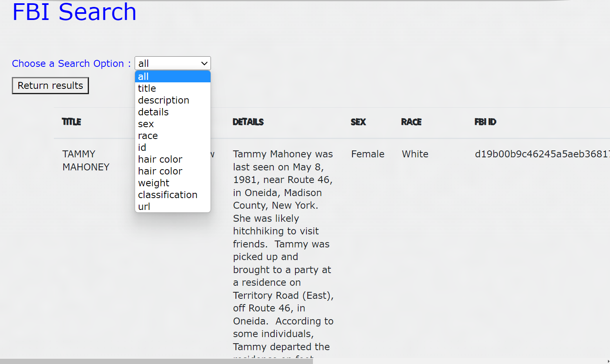Choose 'id' from the option list
The image size is (610, 364).
click(173, 148)
